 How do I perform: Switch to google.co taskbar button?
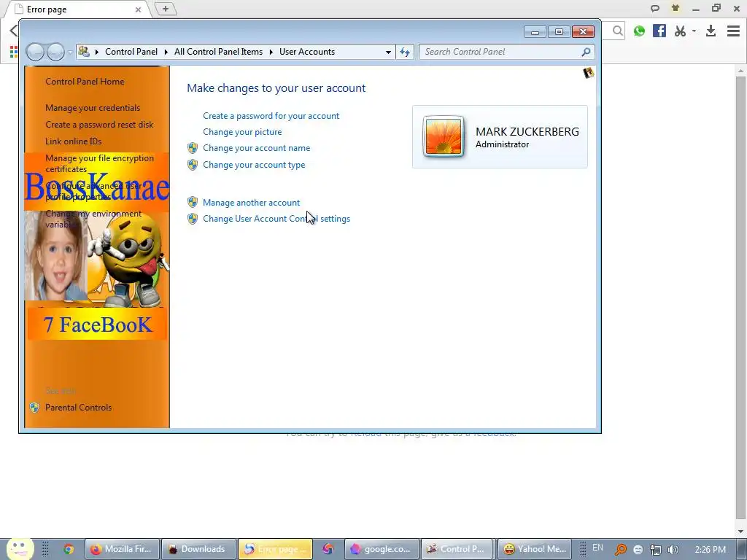click(381, 549)
